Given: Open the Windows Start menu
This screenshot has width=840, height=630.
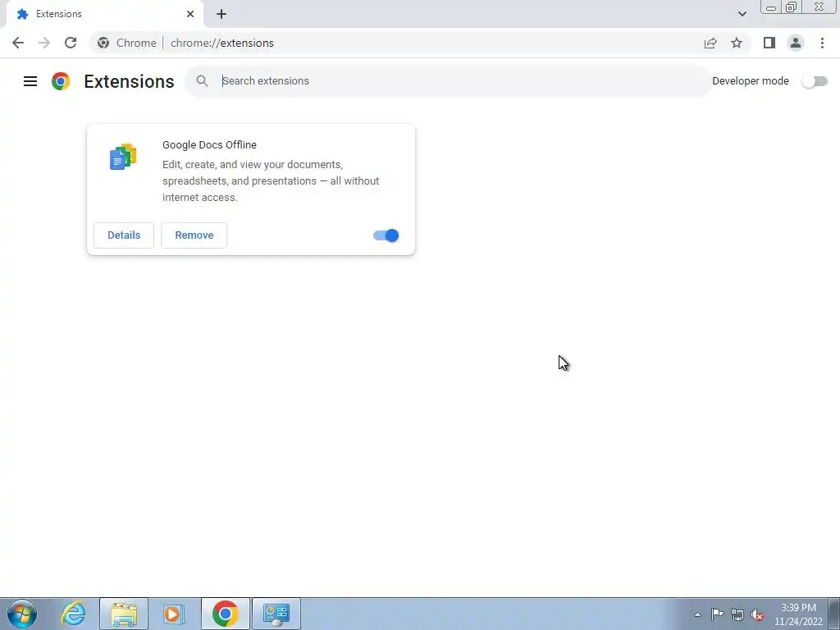Looking at the screenshot, I should coord(22,614).
